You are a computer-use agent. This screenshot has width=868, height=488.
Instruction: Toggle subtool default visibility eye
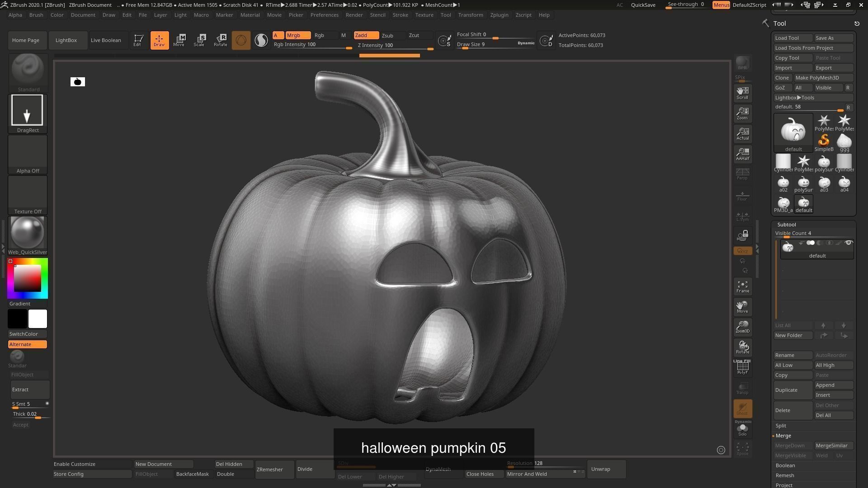coord(849,243)
